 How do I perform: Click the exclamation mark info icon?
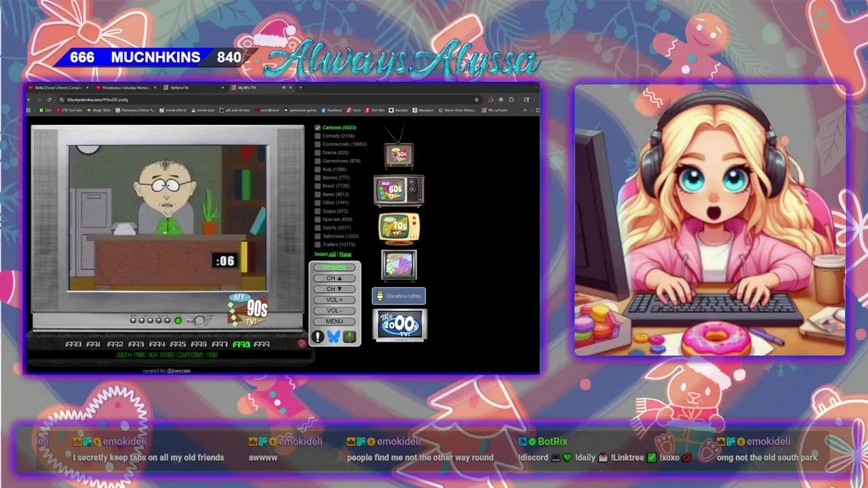coord(317,337)
